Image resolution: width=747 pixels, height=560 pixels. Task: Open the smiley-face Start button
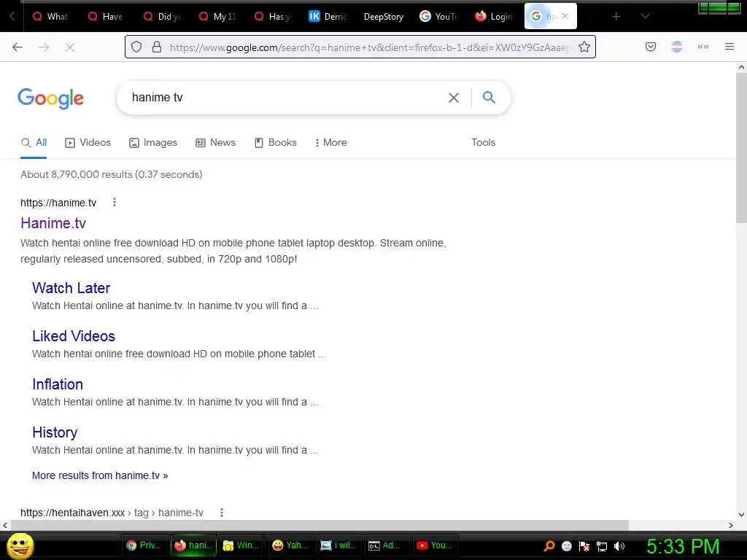[20, 545]
